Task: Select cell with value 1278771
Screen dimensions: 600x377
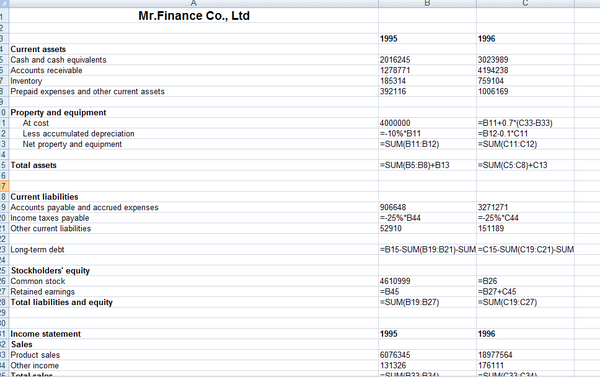Action: pyautogui.click(x=395, y=70)
